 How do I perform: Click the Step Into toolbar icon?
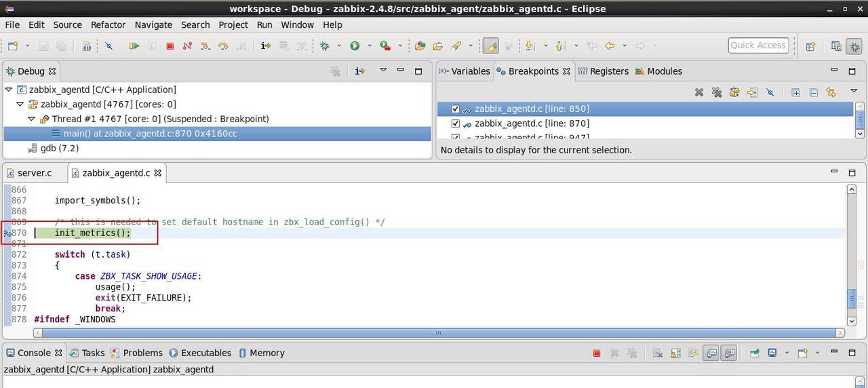click(205, 46)
